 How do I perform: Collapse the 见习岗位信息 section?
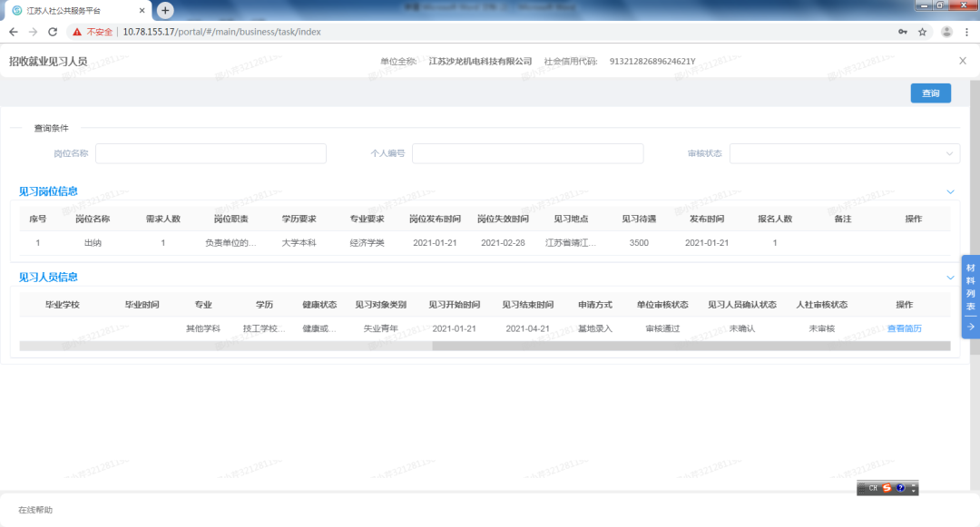tap(950, 191)
